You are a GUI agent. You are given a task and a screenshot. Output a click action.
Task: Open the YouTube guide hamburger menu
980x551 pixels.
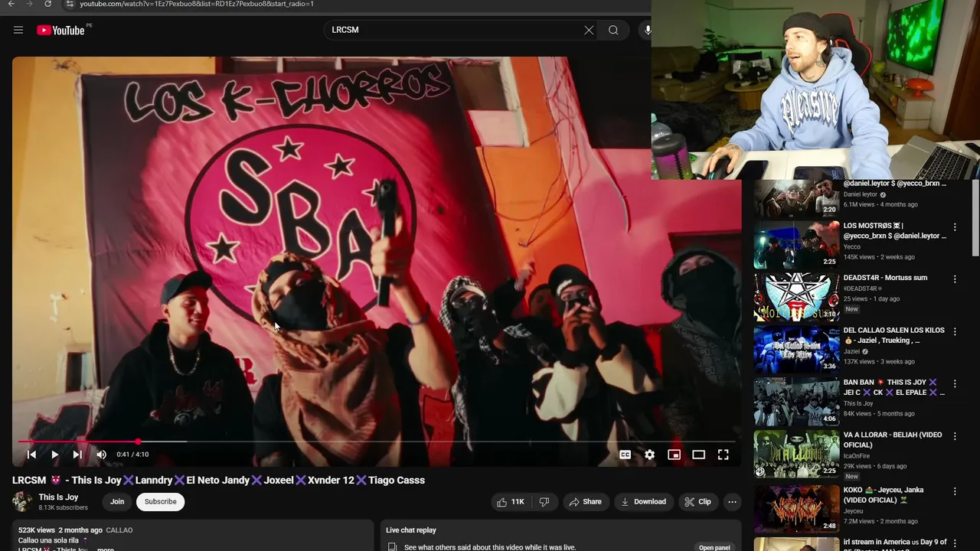18,30
